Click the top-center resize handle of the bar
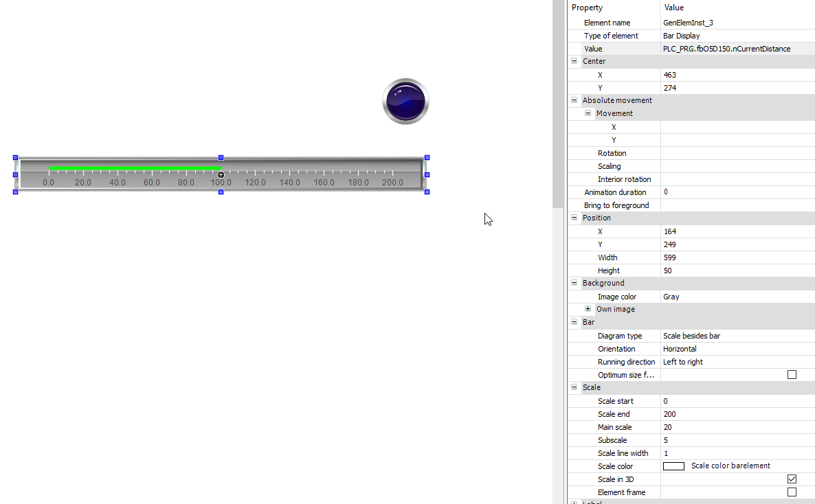Viewport: 815px width, 504px height. click(221, 157)
